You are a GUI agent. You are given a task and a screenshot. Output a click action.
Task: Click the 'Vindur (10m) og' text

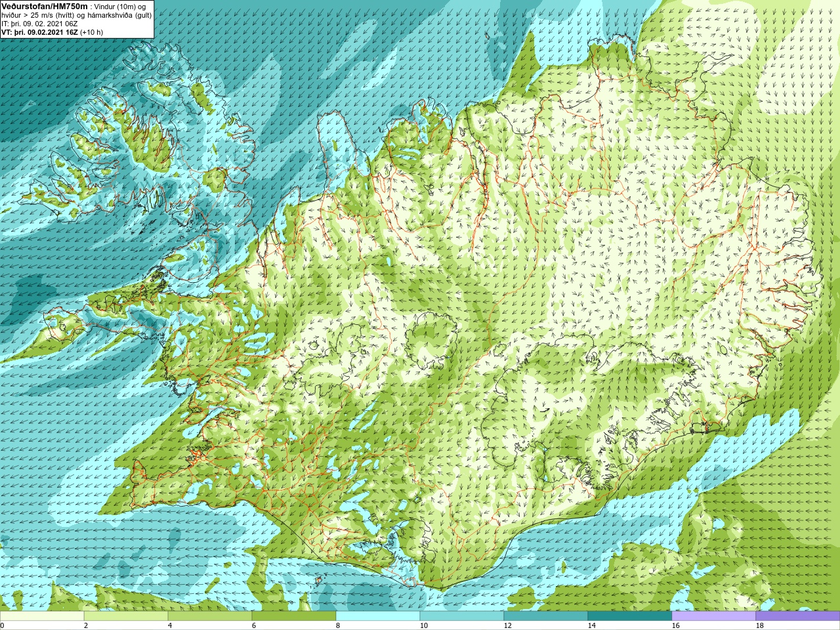click(x=119, y=6)
